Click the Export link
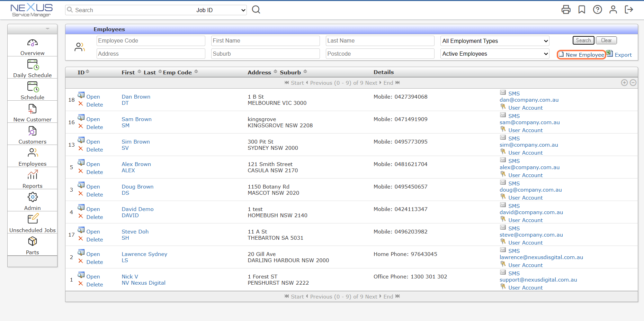Image resolution: width=644 pixels, height=321 pixels. coord(623,55)
